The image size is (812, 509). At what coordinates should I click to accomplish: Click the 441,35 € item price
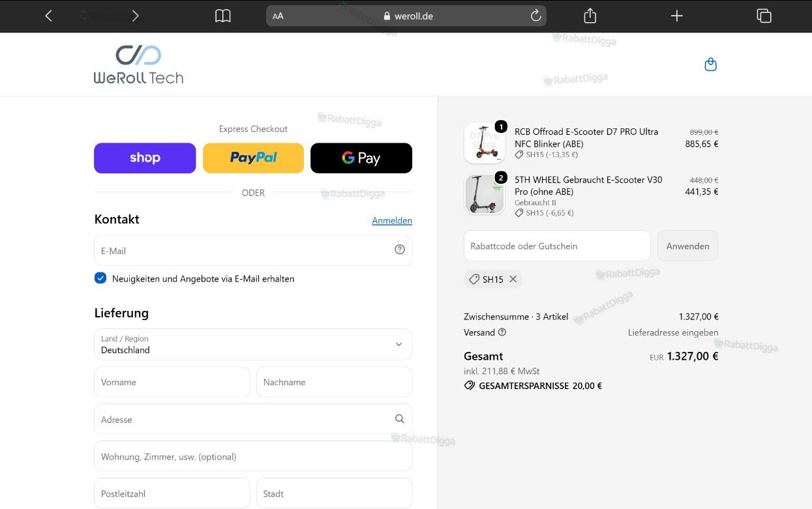click(x=702, y=192)
